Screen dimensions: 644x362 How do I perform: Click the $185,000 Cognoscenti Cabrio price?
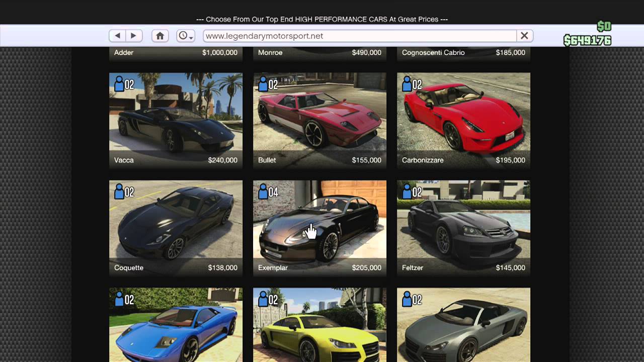click(511, 52)
